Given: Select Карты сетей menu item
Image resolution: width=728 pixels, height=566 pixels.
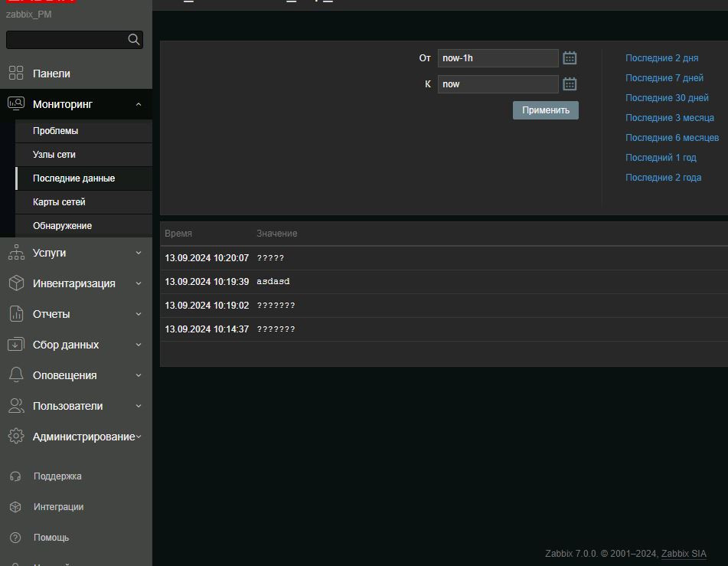Looking at the screenshot, I should [x=59, y=202].
